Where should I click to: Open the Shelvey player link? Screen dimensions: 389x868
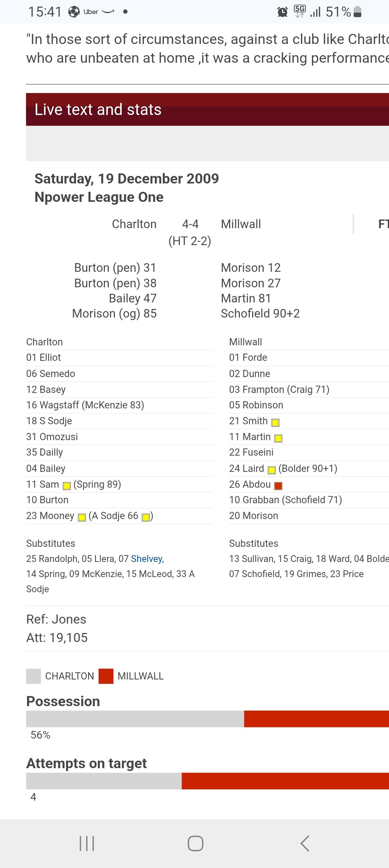[x=147, y=559]
